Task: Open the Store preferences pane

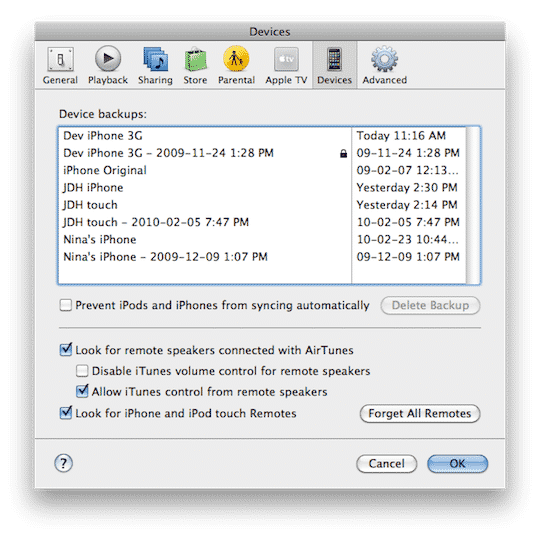Action: (x=195, y=65)
